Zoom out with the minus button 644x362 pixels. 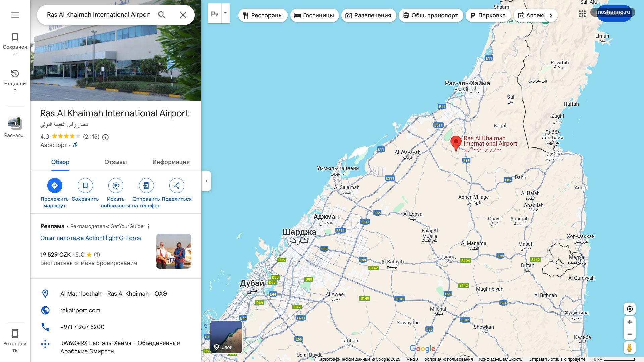[630, 334]
